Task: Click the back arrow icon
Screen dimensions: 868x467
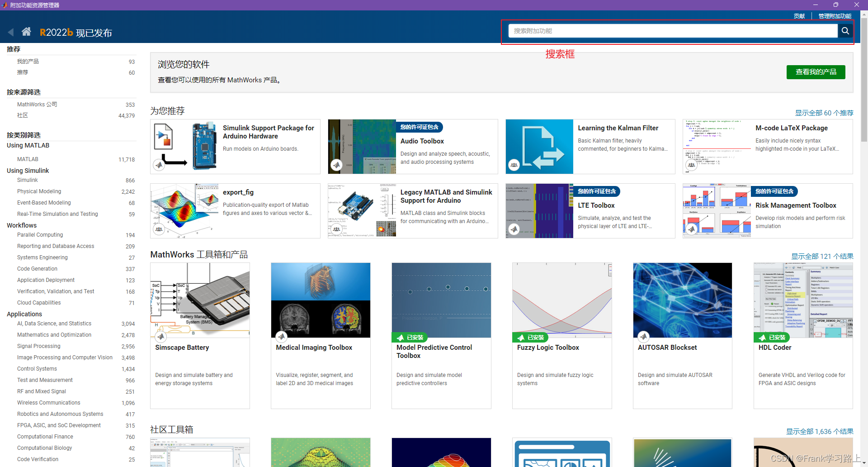Action: [11, 32]
